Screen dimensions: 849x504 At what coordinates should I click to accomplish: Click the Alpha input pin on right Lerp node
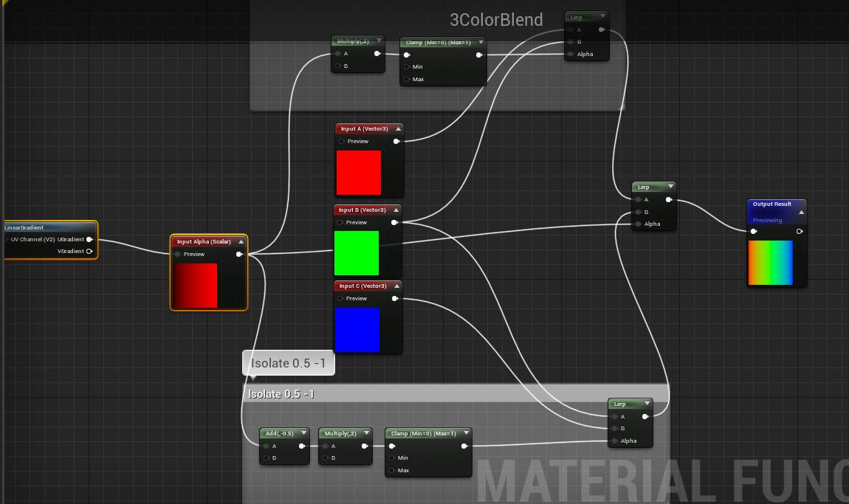click(638, 224)
